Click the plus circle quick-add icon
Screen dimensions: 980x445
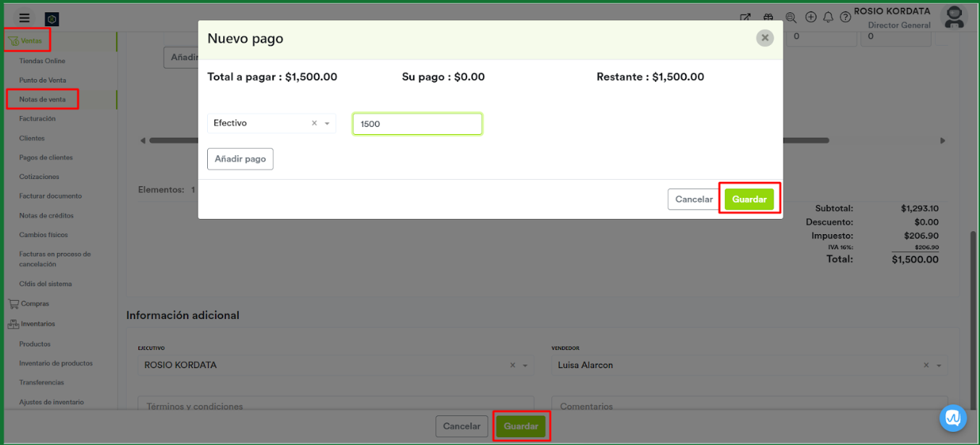point(811,17)
